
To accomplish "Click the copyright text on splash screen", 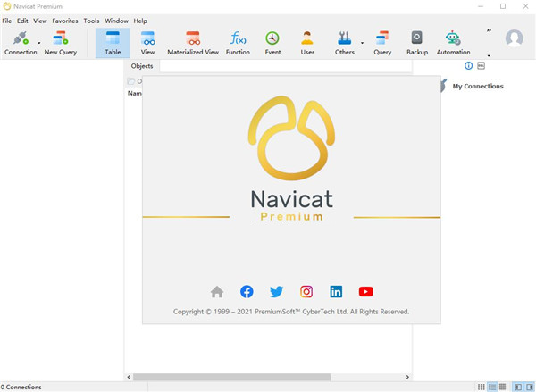I will 291,312.
